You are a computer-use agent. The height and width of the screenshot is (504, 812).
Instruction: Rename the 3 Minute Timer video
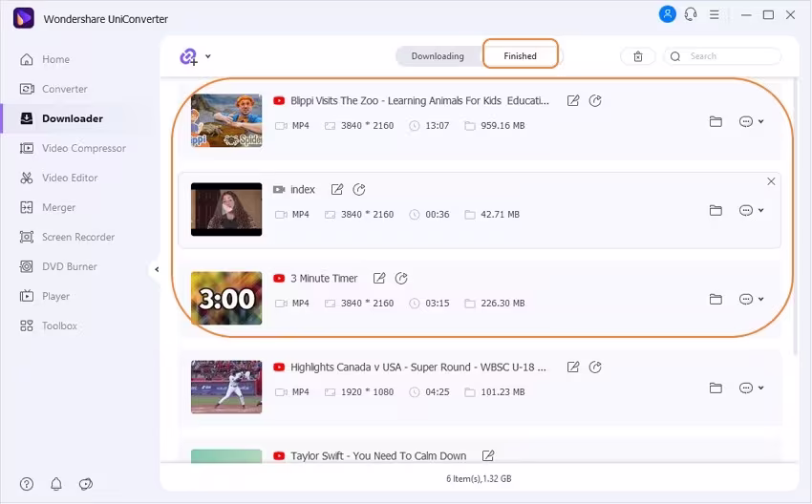[x=379, y=279]
